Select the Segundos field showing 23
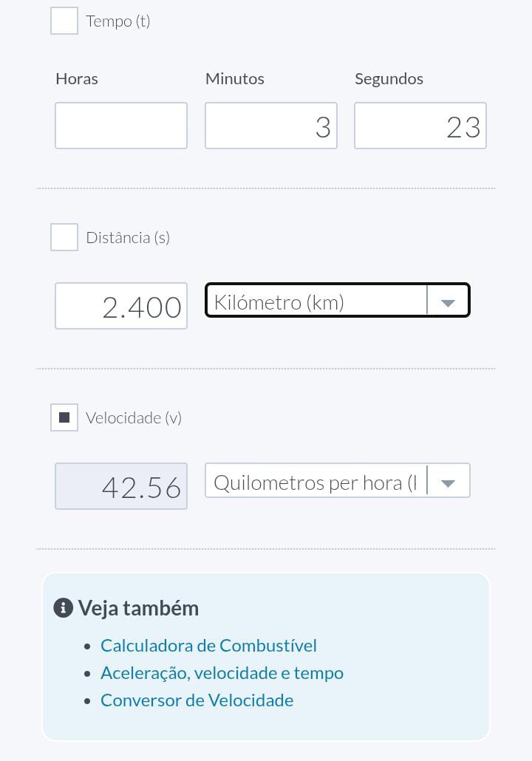Viewport: 532px width, 761px height. (420, 126)
